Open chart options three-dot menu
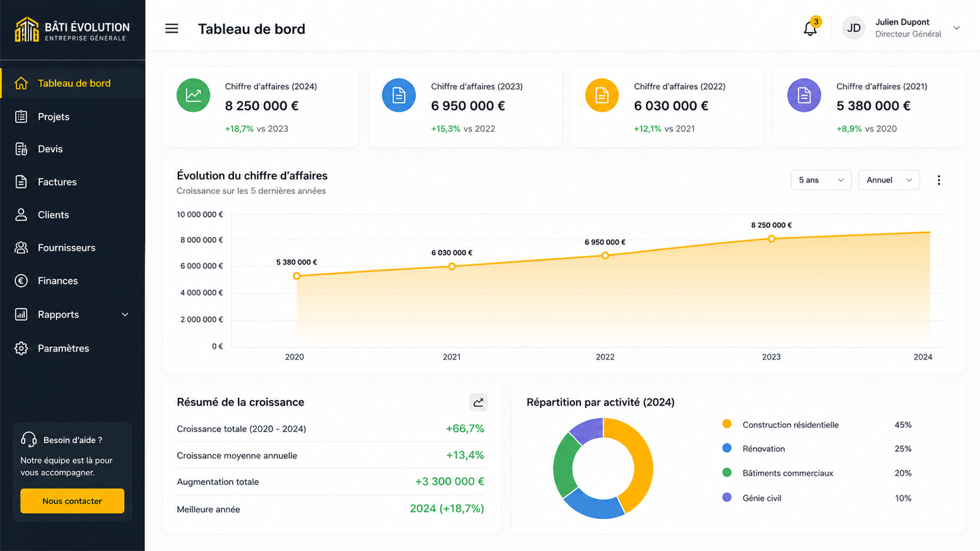This screenshot has height=551, width=980. (x=939, y=180)
